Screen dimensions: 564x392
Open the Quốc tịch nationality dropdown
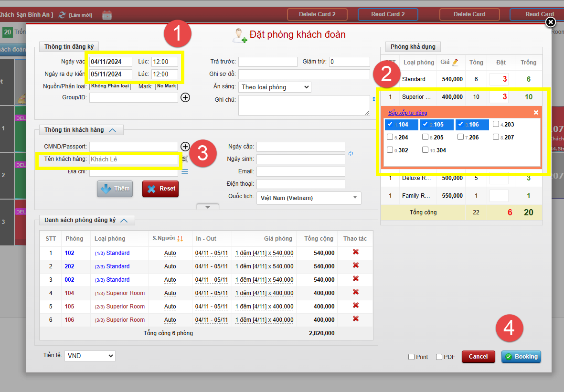(309, 198)
